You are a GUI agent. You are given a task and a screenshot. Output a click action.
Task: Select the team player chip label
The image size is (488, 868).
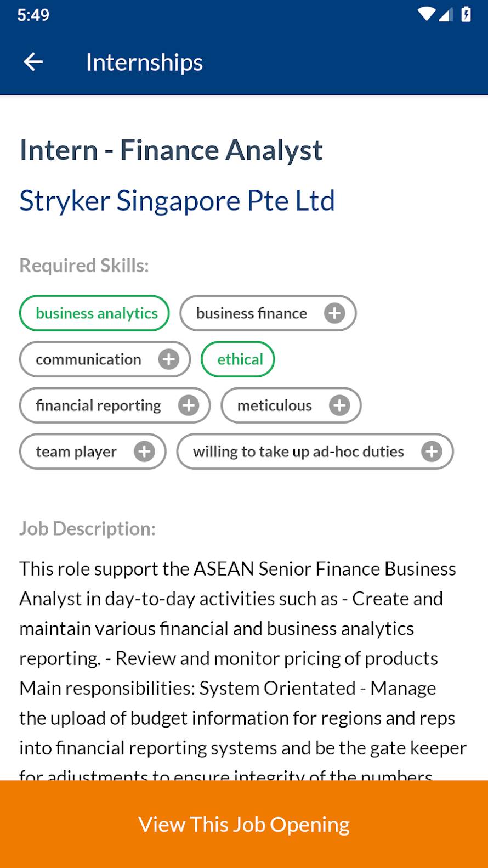[76, 452]
